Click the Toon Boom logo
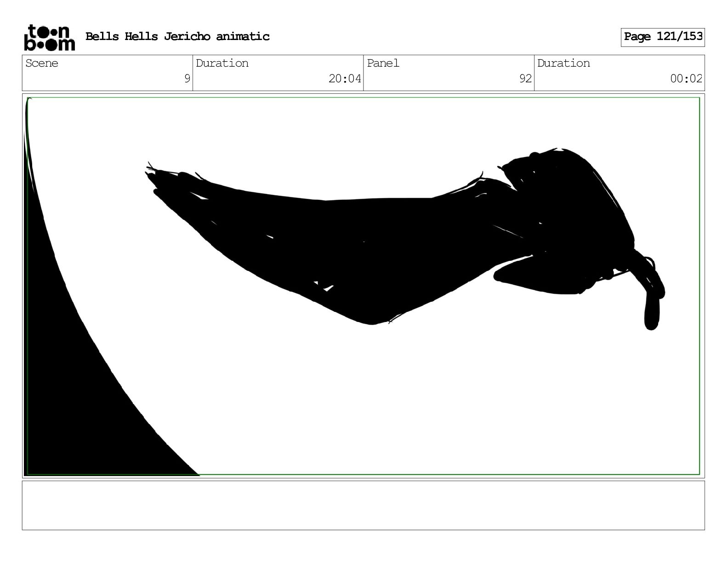This screenshot has width=728, height=563. [x=49, y=37]
